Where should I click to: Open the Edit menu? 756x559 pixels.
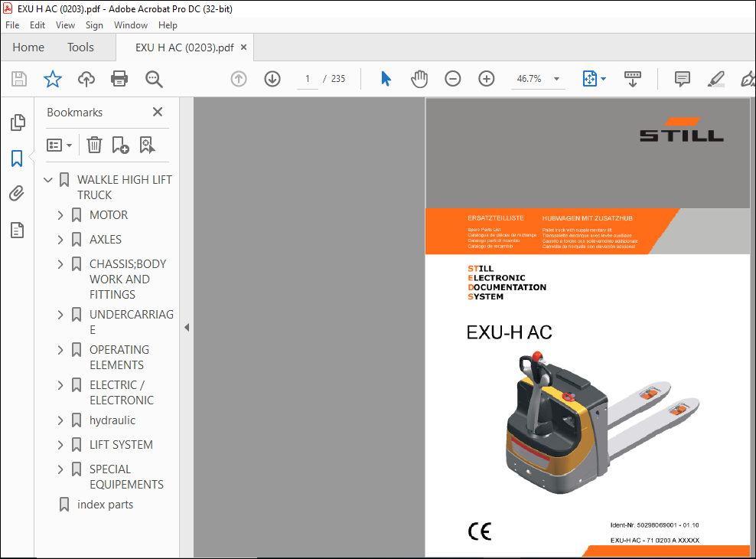tap(37, 25)
